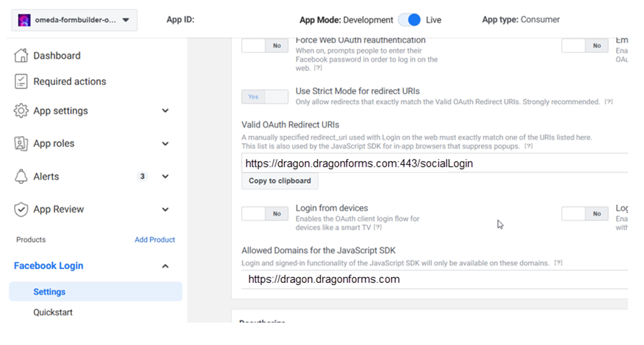Image resolution: width=644 pixels, height=345 pixels.
Task: Click the App settings gear icon
Action: pos(21,111)
